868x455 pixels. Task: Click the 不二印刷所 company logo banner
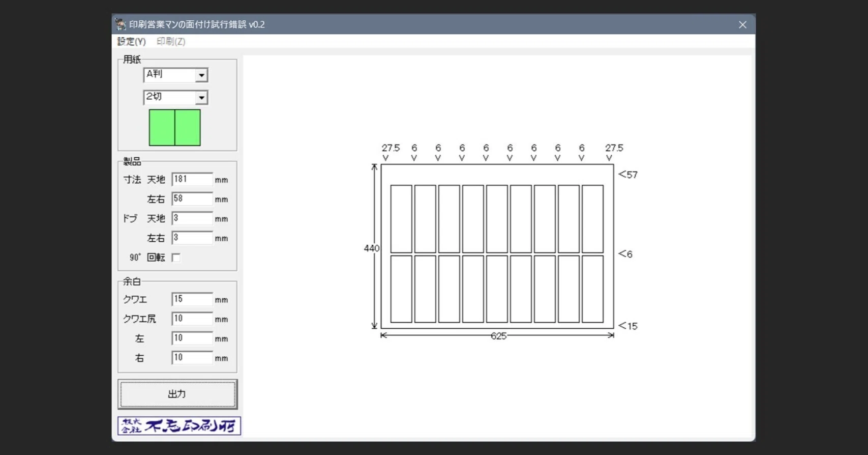click(179, 426)
